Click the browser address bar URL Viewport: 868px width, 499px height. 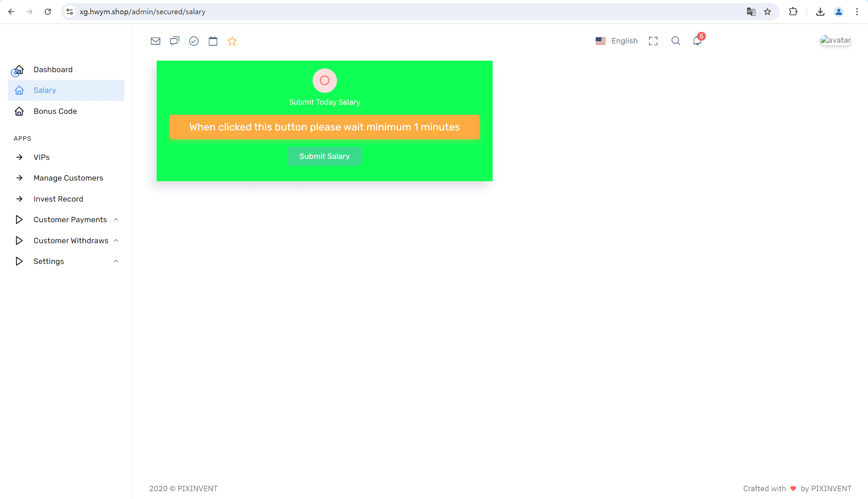pos(143,12)
